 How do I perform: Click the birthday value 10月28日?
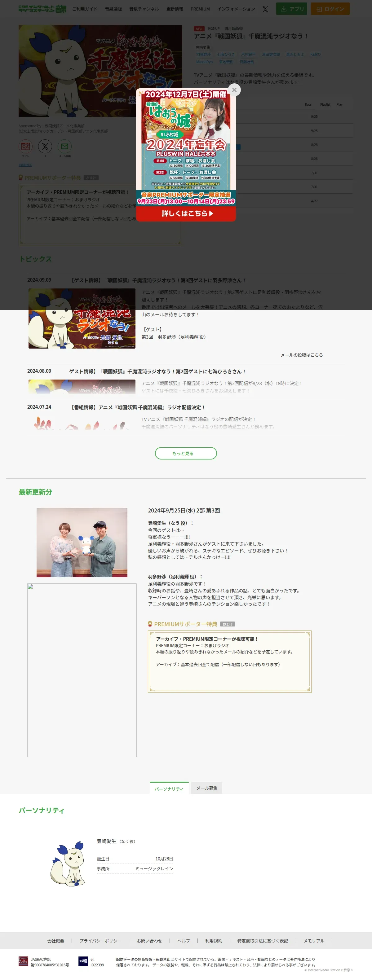[x=164, y=859]
